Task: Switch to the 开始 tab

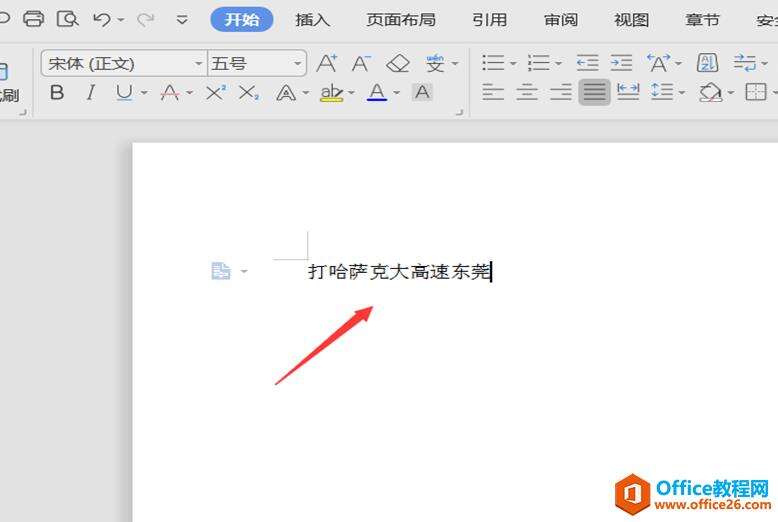Action: [242, 19]
